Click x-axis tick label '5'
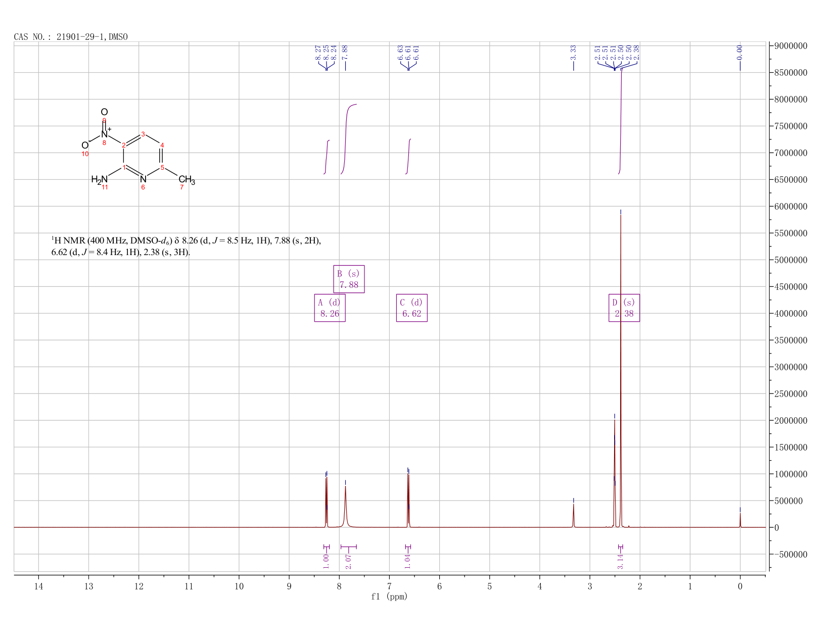 [490, 586]
